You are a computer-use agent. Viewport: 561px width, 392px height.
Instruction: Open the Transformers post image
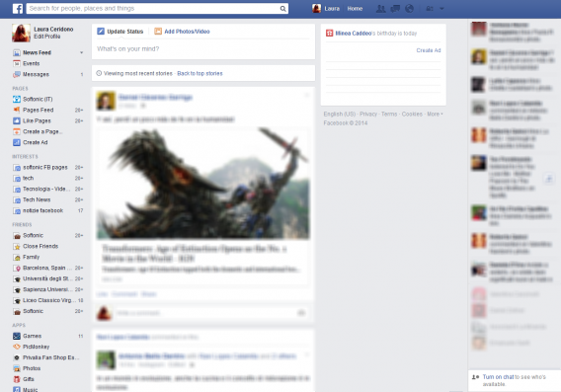(x=203, y=184)
